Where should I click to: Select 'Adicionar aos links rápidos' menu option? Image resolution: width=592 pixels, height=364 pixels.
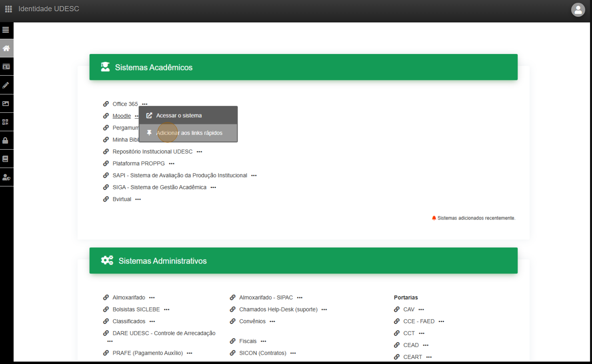189,133
